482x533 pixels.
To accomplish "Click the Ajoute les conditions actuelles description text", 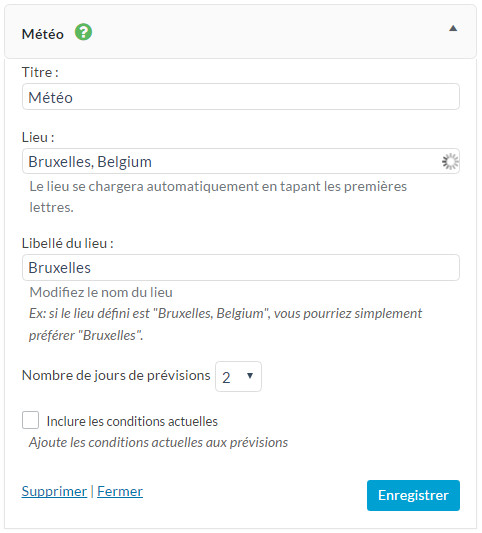I will 158,443.
